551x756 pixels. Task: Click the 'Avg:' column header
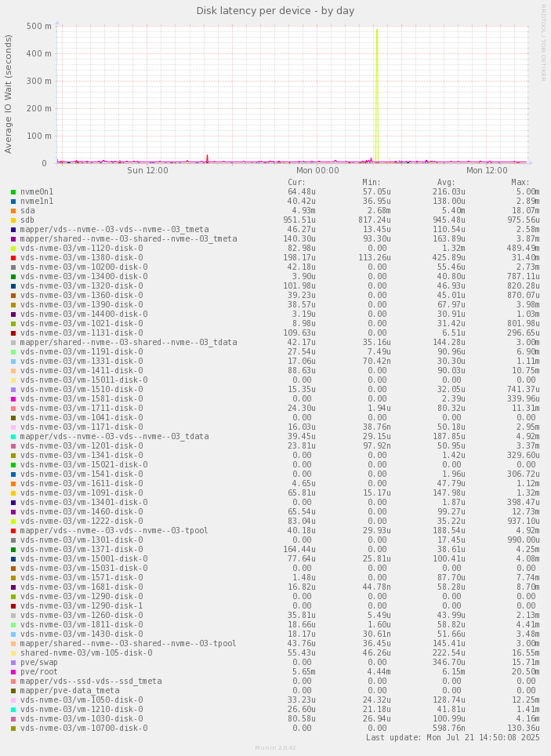click(446, 182)
